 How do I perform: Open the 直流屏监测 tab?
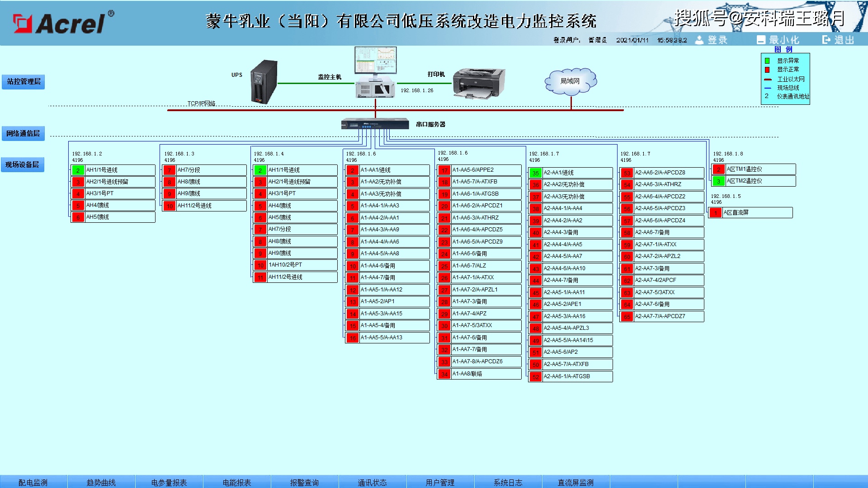576,482
